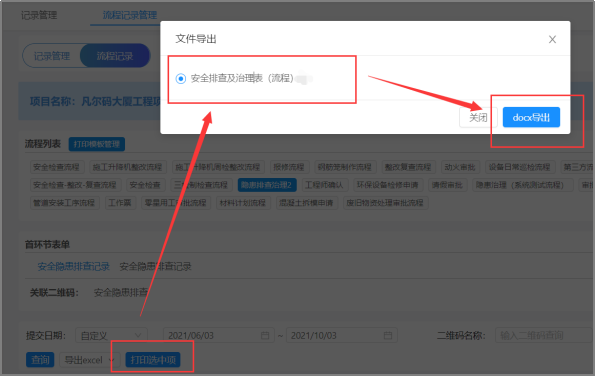Viewport: 595px width, 377px height.
Task: Expand the 自定义 submission date dropdown
Action: tap(111, 336)
